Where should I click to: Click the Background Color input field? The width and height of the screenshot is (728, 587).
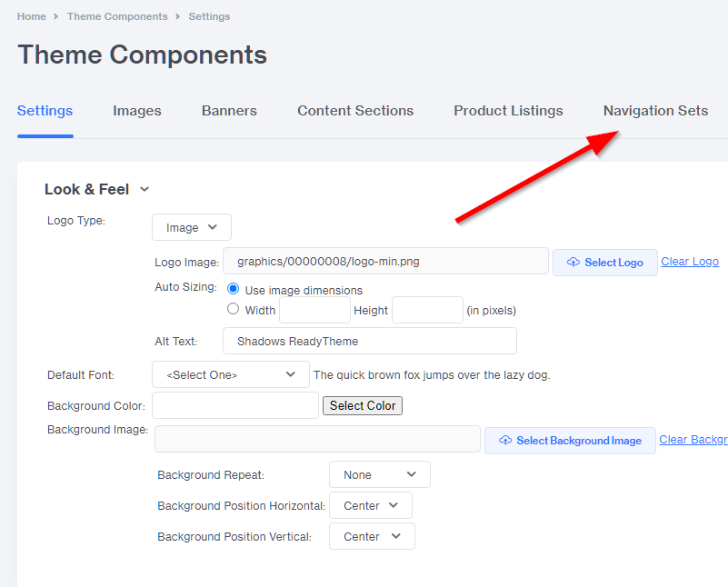pyautogui.click(x=235, y=405)
